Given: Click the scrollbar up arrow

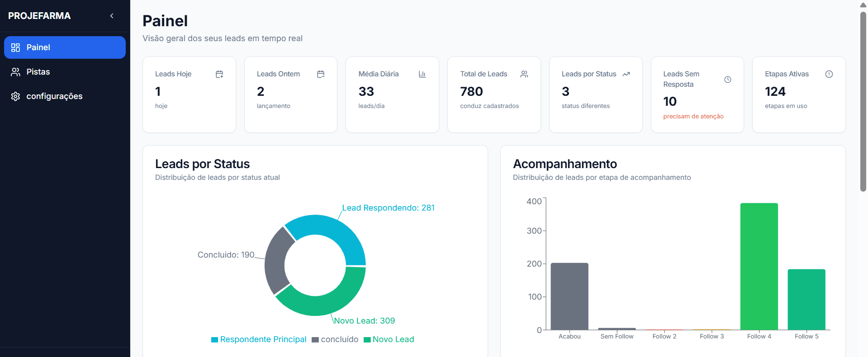Looking at the screenshot, I should 863,5.
